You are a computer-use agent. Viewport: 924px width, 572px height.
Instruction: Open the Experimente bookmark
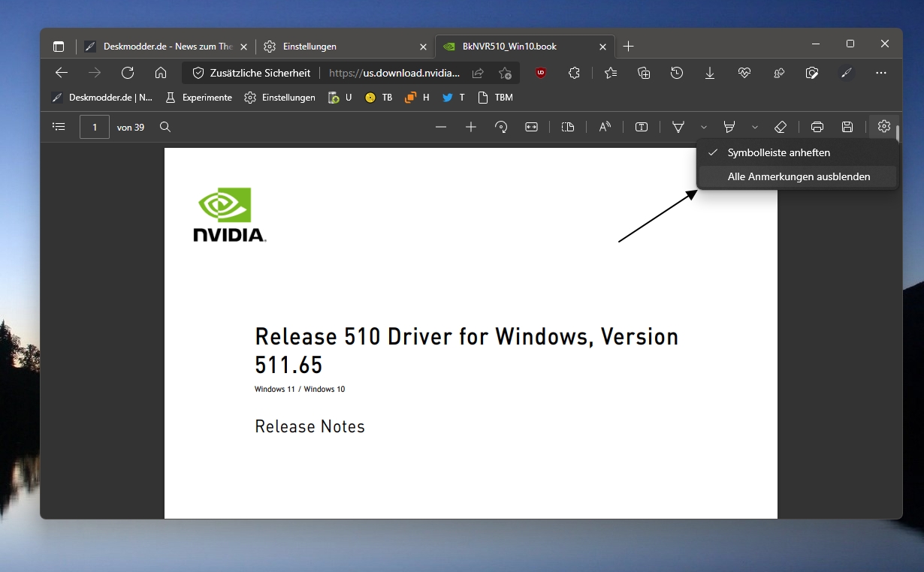(198, 98)
